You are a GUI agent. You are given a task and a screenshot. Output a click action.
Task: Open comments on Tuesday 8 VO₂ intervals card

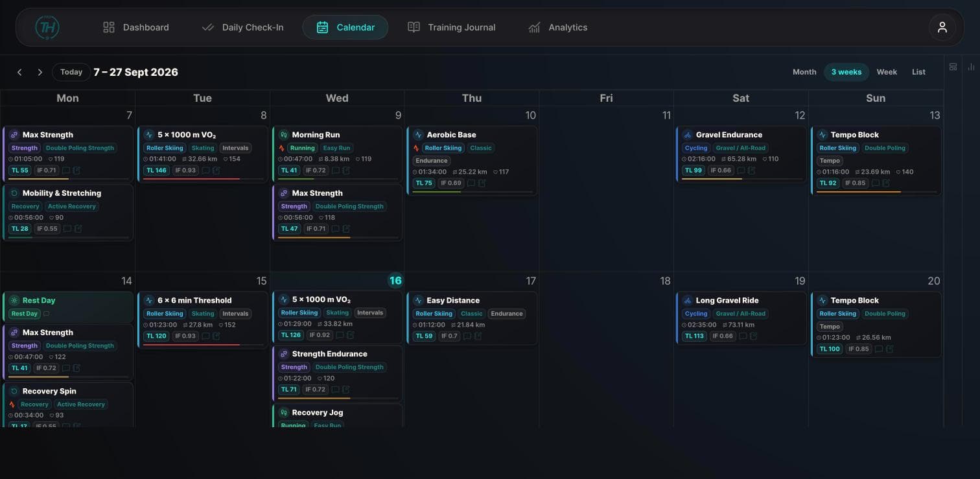click(205, 170)
